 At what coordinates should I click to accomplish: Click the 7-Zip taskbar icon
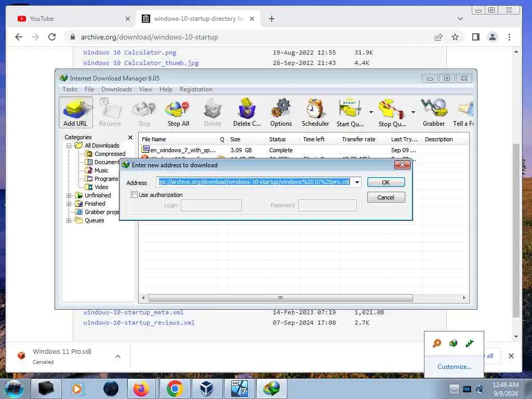[239, 389]
